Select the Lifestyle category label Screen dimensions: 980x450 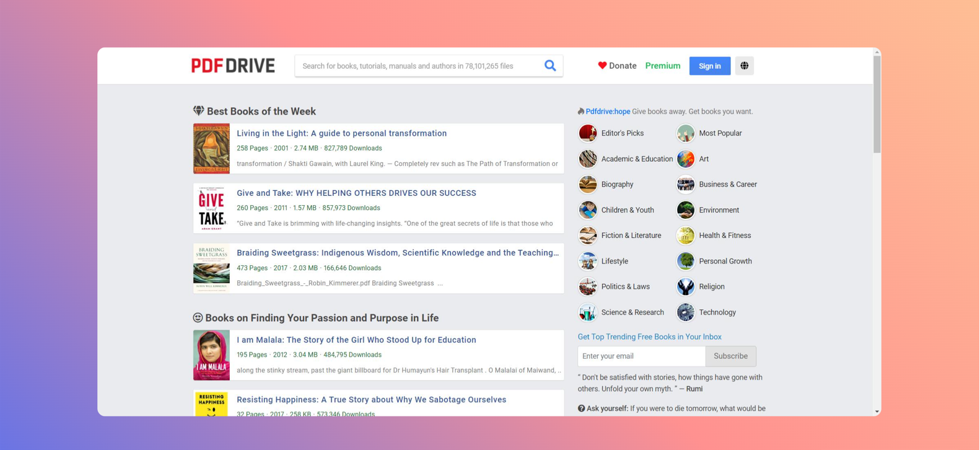click(615, 261)
